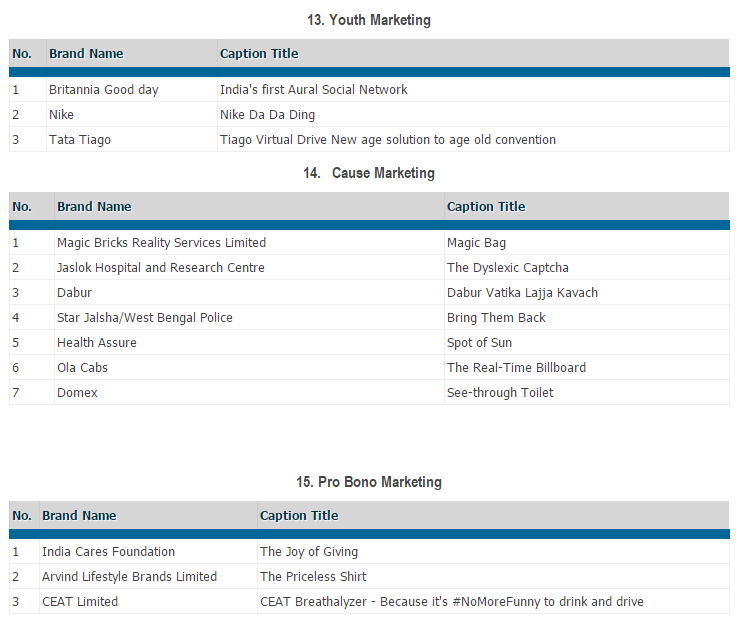Image resolution: width=742 pixels, height=617 pixels.
Task: Click the '14. Cause Marketing' heading
Action: pyautogui.click(x=369, y=173)
